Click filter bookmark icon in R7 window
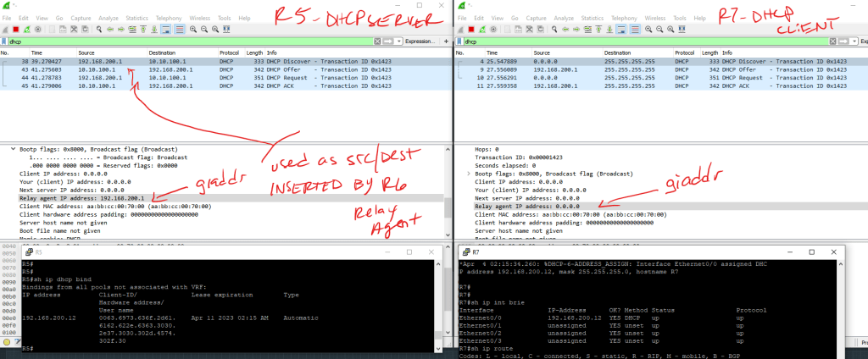The height and width of the screenshot is (359, 868). pyautogui.click(x=461, y=41)
